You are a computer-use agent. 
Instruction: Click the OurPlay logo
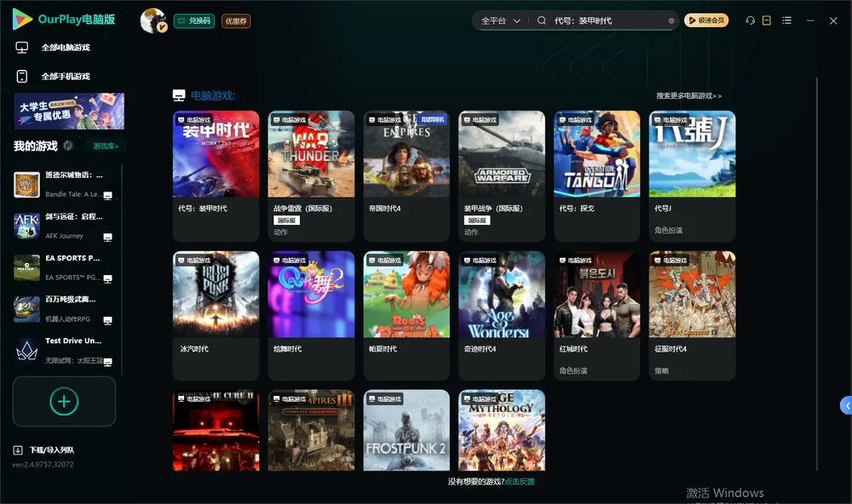coord(64,20)
